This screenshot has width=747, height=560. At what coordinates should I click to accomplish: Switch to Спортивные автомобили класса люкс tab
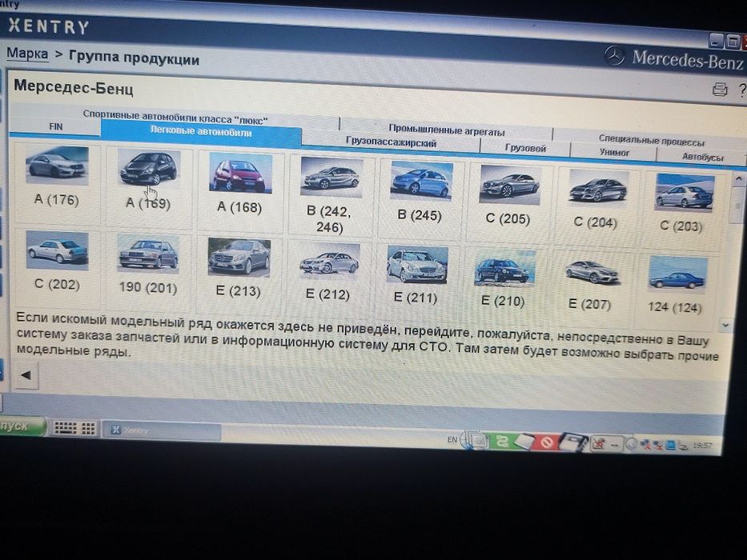point(175,116)
